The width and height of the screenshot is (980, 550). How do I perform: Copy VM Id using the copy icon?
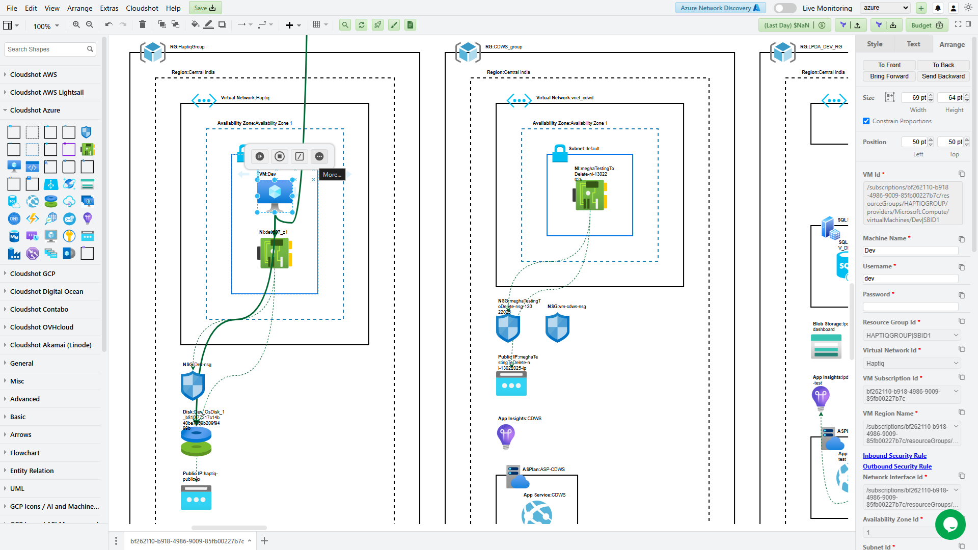click(x=962, y=174)
